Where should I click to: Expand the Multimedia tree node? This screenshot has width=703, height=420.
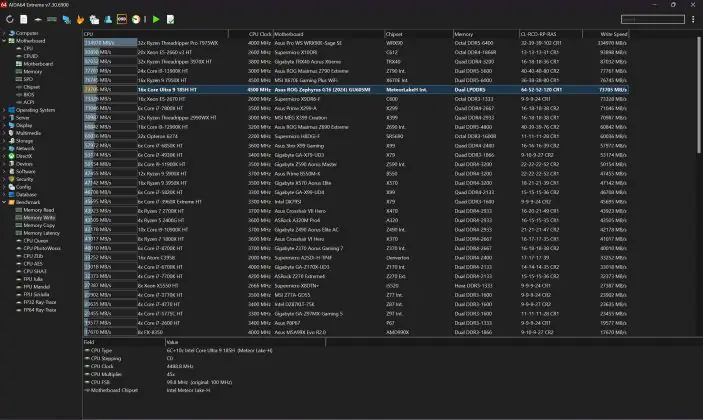[4, 133]
